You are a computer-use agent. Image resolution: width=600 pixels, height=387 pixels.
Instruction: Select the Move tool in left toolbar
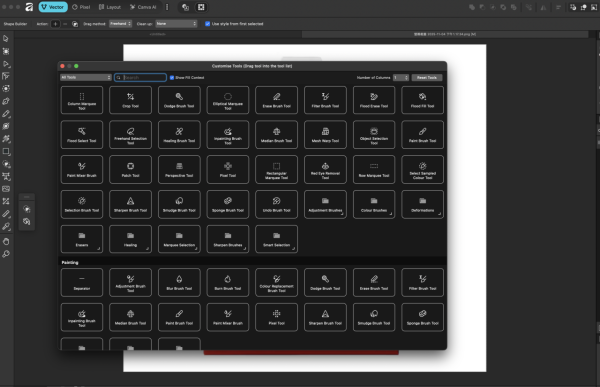[6, 38]
